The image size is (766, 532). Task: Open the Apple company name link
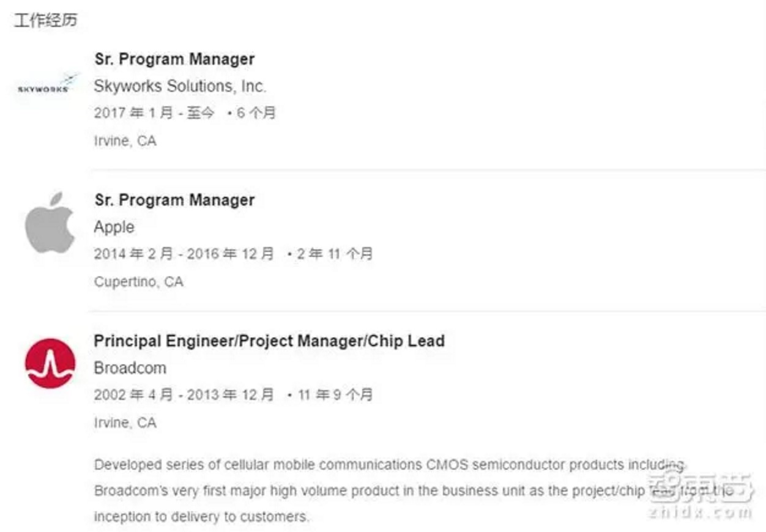(114, 227)
